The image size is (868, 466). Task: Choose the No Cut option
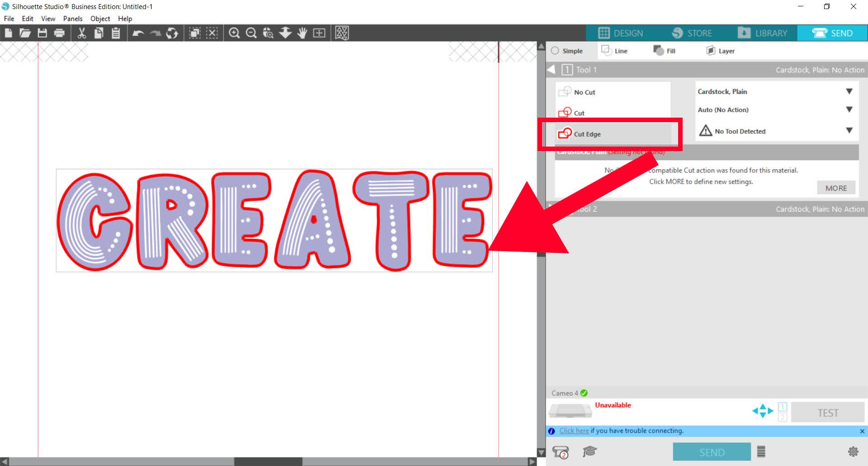(613, 92)
